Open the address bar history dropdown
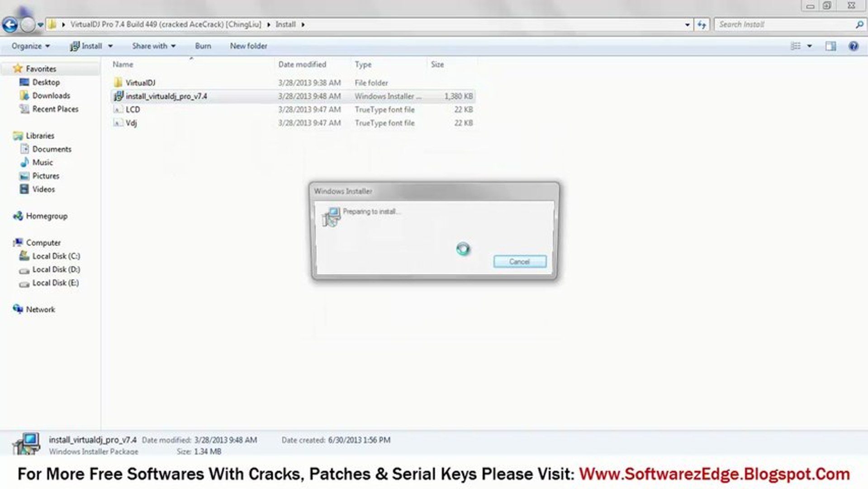The width and height of the screenshot is (868, 489). [688, 24]
